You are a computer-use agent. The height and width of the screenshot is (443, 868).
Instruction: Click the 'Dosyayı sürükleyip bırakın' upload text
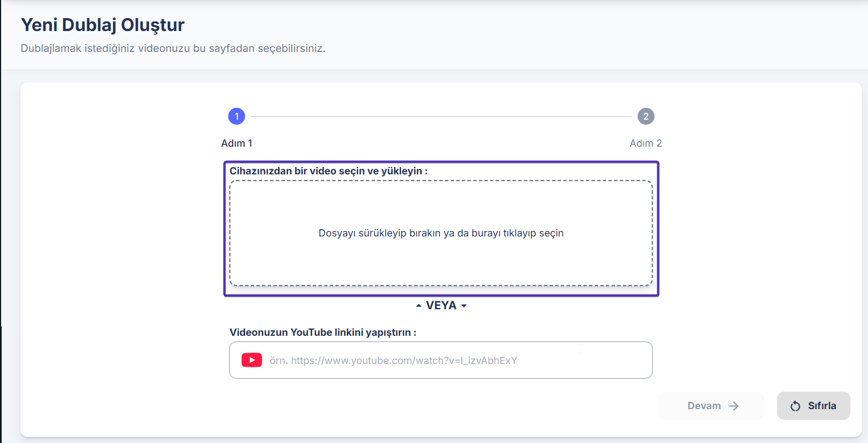[440, 233]
